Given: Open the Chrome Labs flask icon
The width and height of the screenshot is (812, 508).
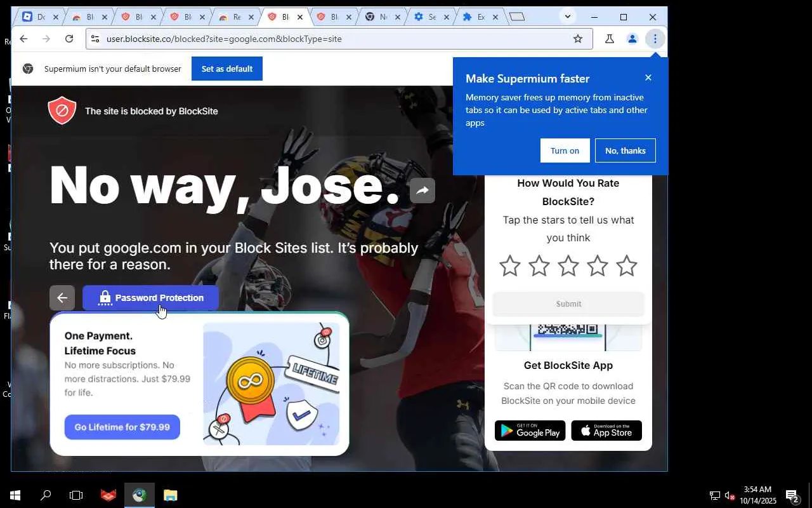Looking at the screenshot, I should (610, 39).
